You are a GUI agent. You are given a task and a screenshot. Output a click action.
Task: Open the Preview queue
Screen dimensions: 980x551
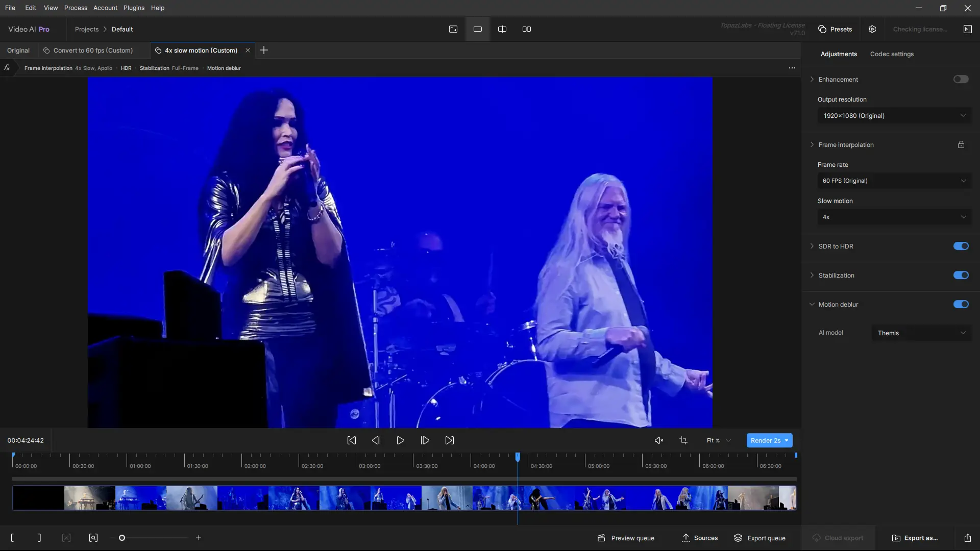tap(626, 538)
